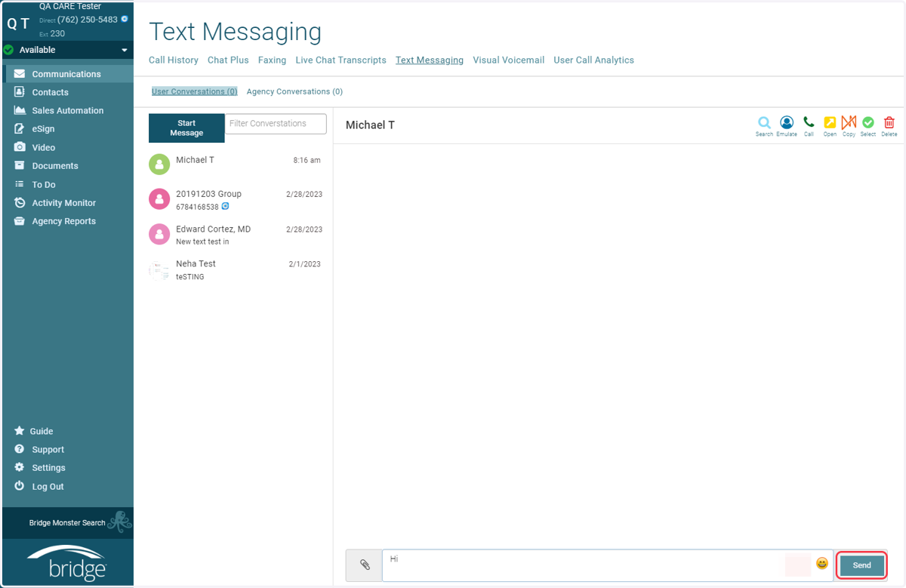Click the QT user initials badge
Image resolution: width=906 pixels, height=588 pixels.
tap(18, 23)
